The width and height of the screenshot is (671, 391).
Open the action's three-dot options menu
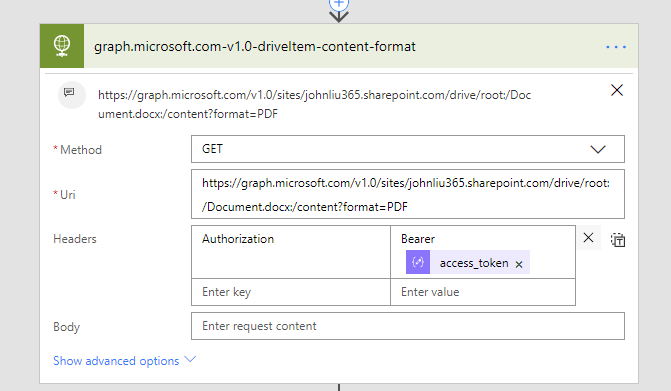[x=616, y=47]
